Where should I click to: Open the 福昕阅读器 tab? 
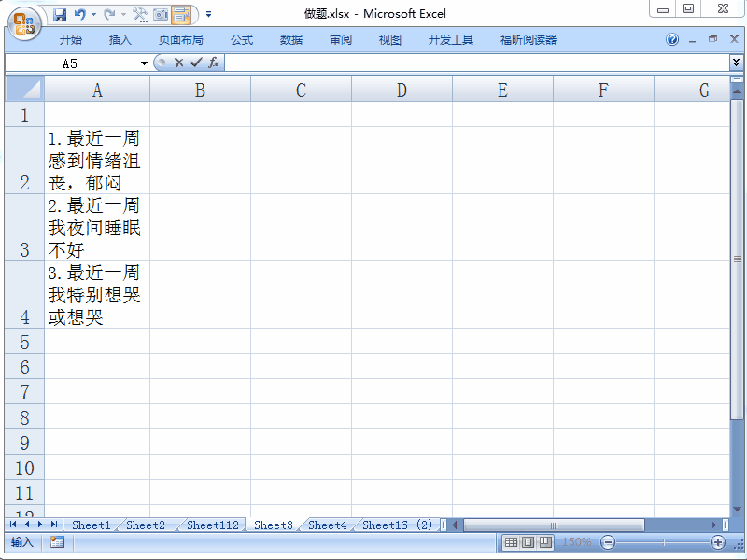tap(529, 40)
